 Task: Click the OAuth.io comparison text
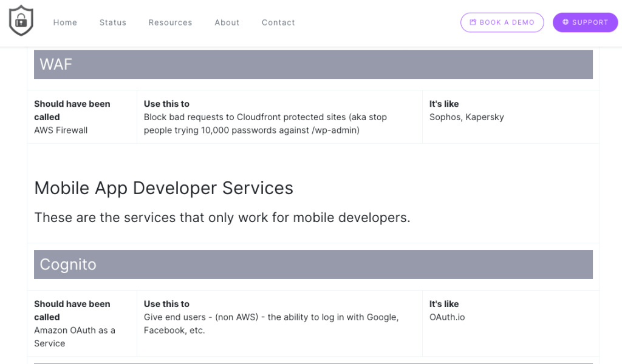447,317
